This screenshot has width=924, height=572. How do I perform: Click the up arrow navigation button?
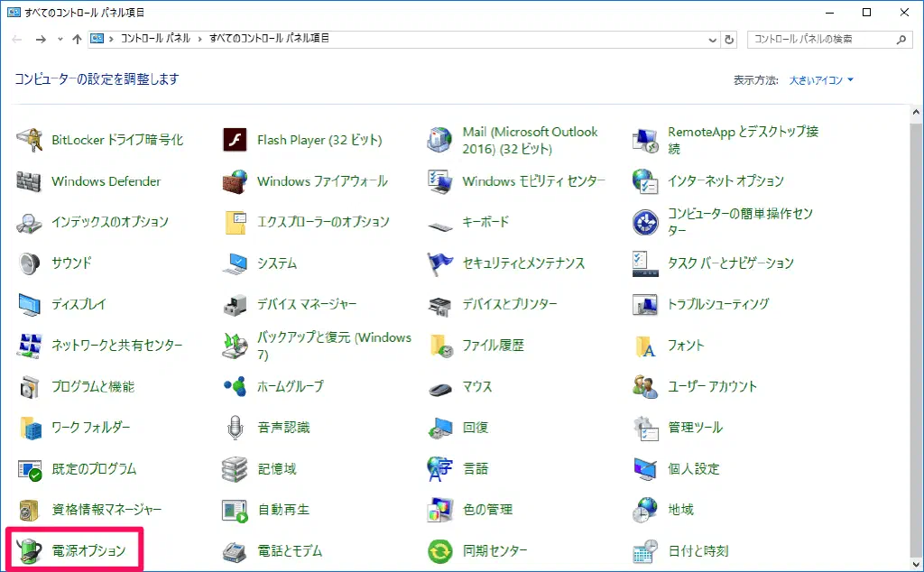(x=77, y=40)
